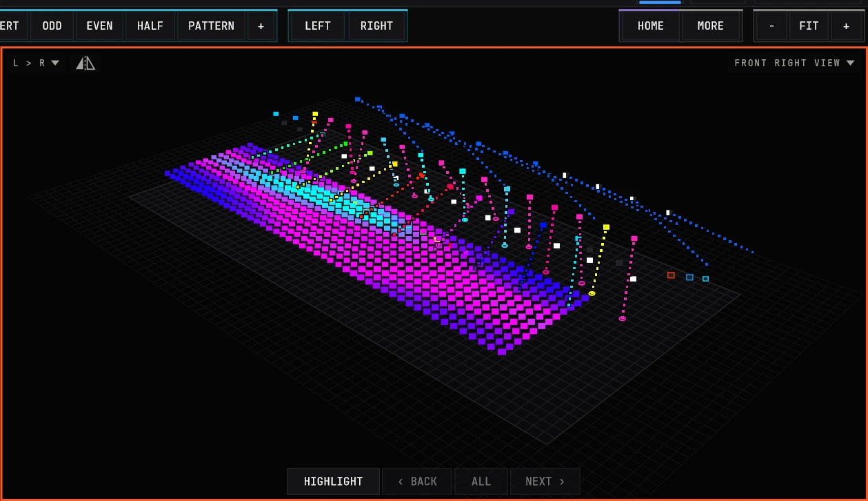
Task: Select the RIGHT side fixtures
Action: click(x=376, y=26)
